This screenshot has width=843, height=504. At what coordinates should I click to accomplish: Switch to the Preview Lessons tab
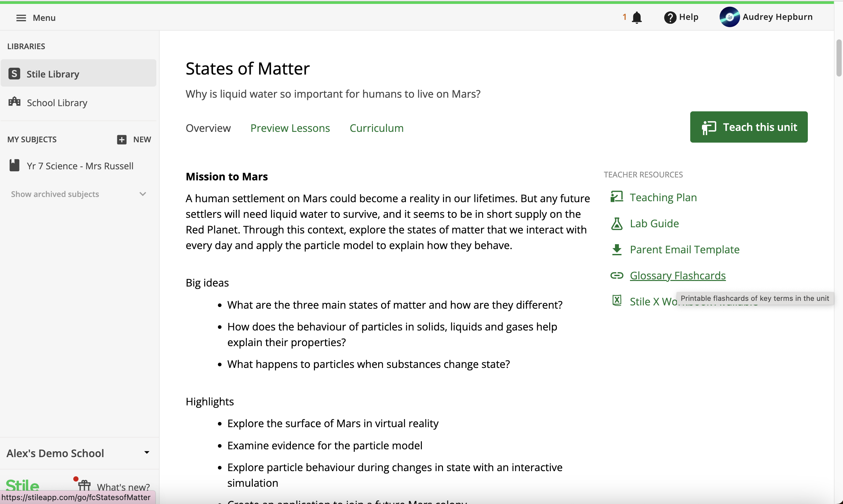[x=290, y=128]
